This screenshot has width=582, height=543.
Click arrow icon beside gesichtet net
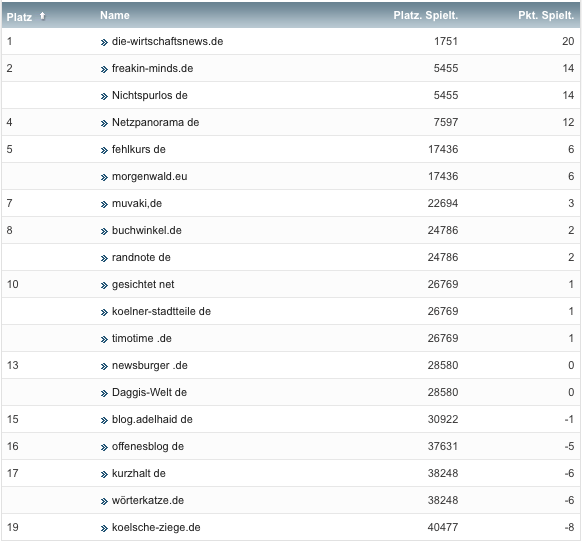click(x=104, y=285)
